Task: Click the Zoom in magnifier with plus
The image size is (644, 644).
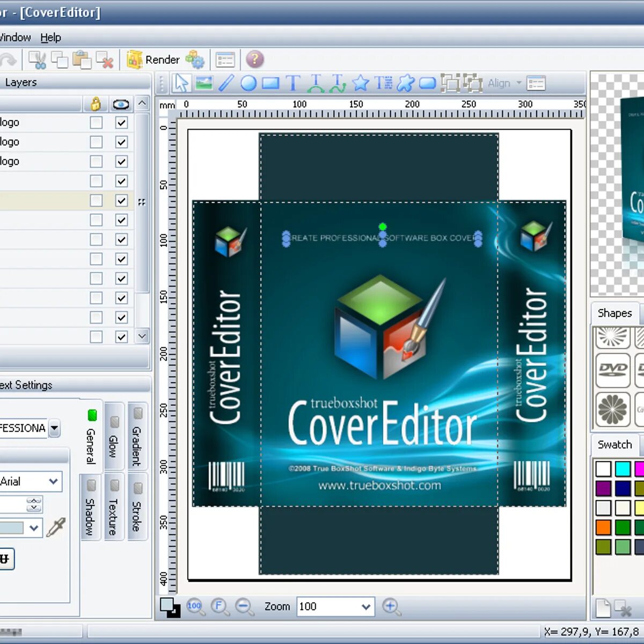Action: 392,607
